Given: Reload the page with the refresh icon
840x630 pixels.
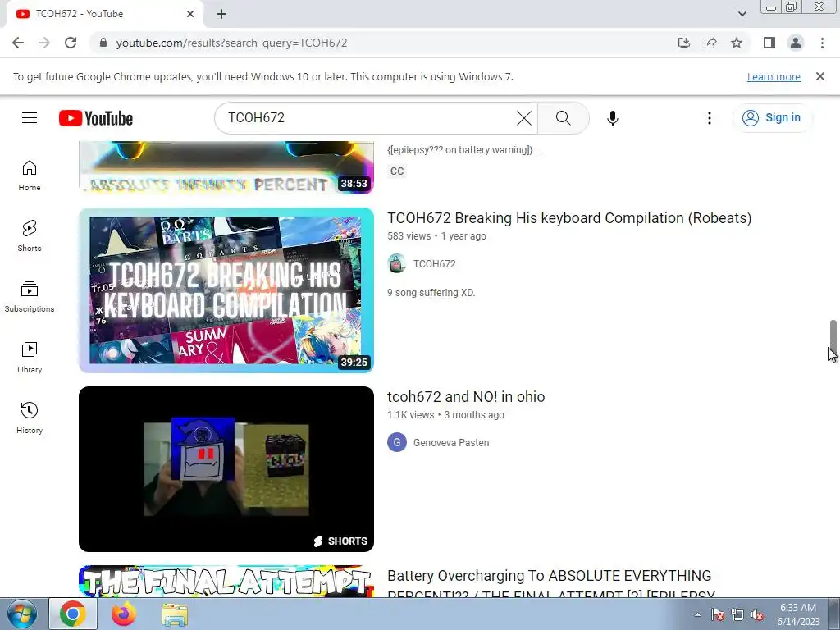Looking at the screenshot, I should (x=71, y=43).
